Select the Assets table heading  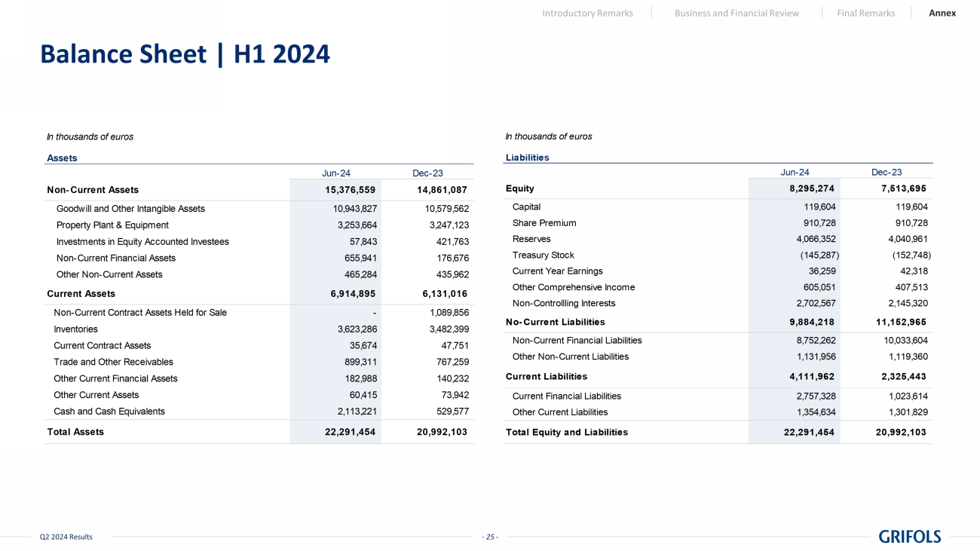coord(62,158)
